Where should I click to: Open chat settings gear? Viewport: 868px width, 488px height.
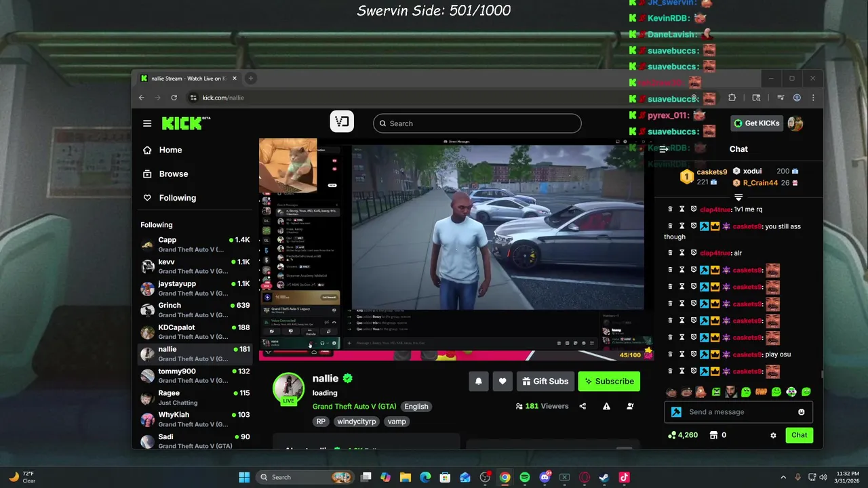[773, 435]
